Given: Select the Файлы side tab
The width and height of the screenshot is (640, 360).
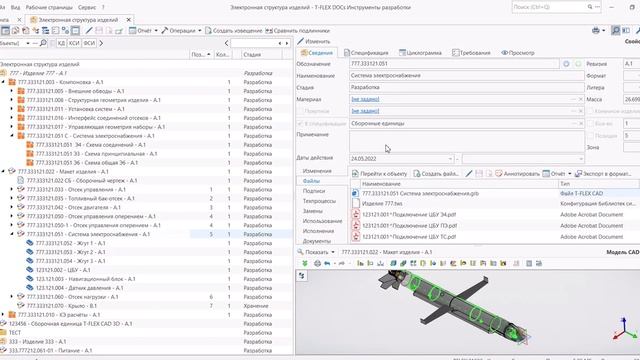Looking at the screenshot, I should coord(311,181).
